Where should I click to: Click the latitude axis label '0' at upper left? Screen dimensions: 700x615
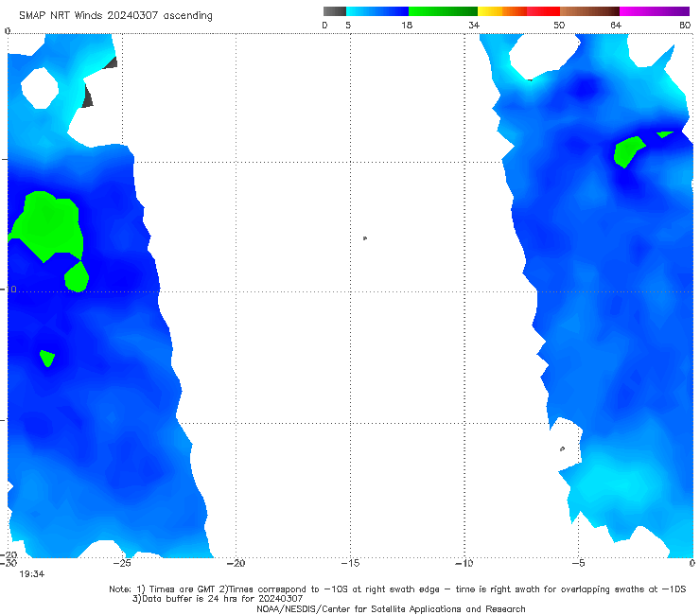coord(7,31)
